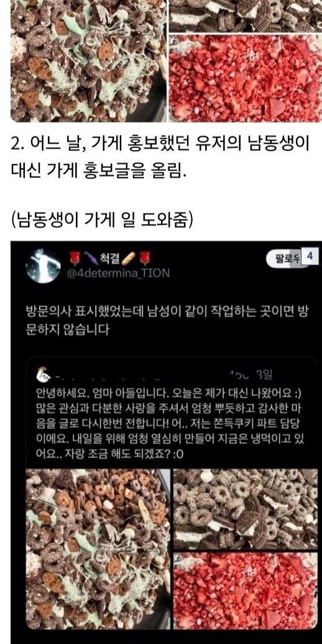Click the 팔로우 follow button

[287, 259]
